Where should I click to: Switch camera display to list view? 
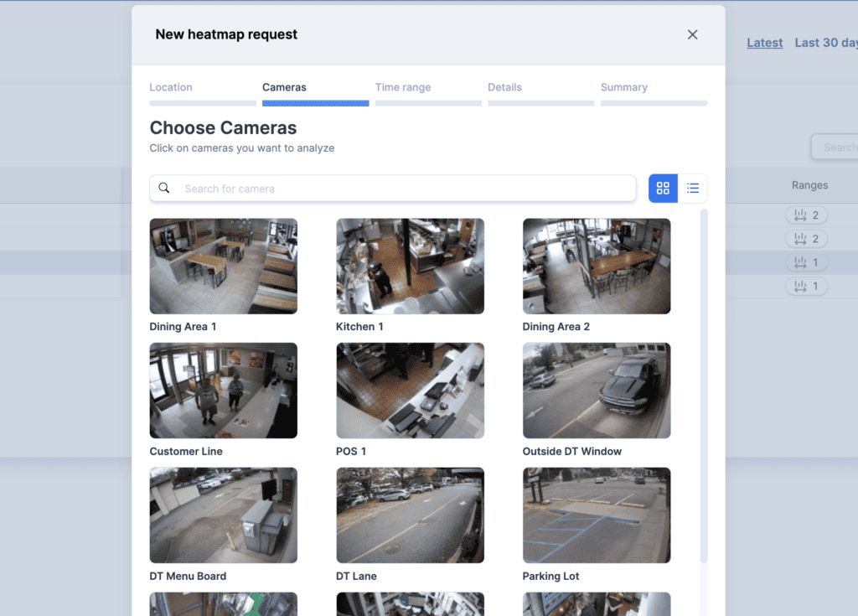point(693,188)
